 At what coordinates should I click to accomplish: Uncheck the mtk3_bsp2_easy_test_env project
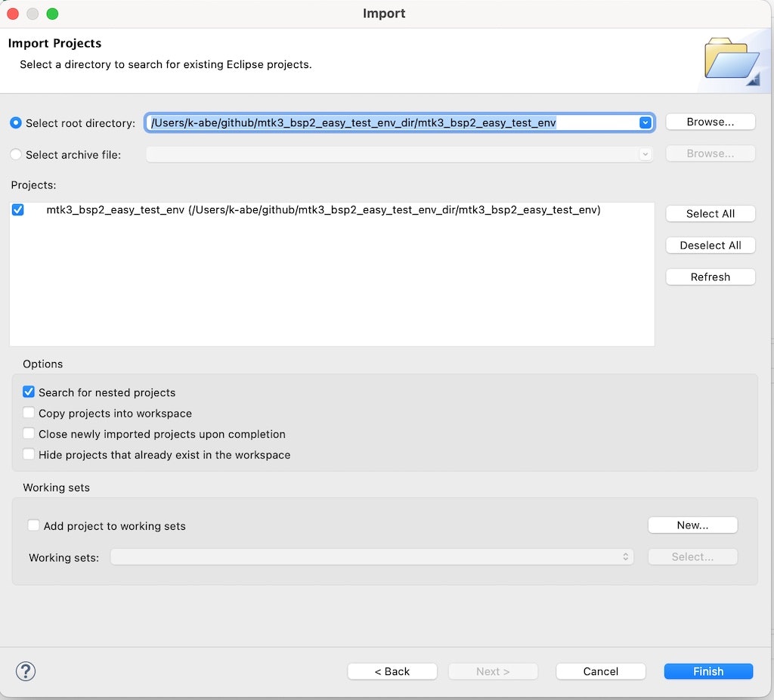pyautogui.click(x=17, y=210)
